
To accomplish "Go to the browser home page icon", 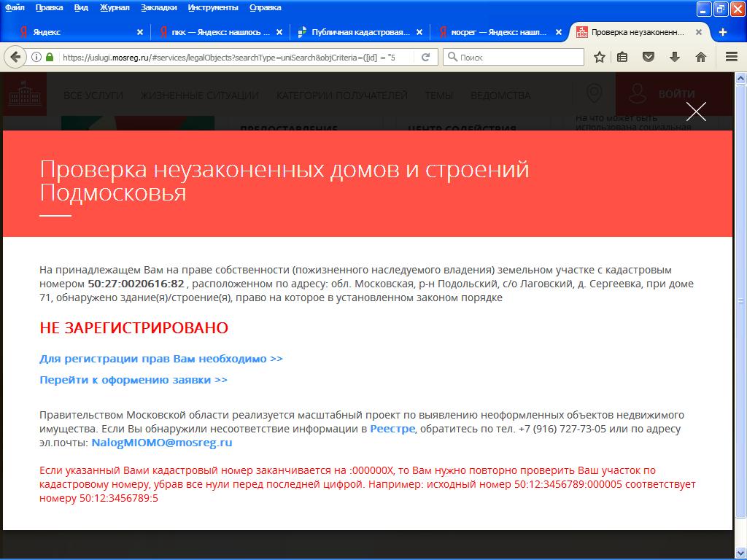I will point(700,57).
